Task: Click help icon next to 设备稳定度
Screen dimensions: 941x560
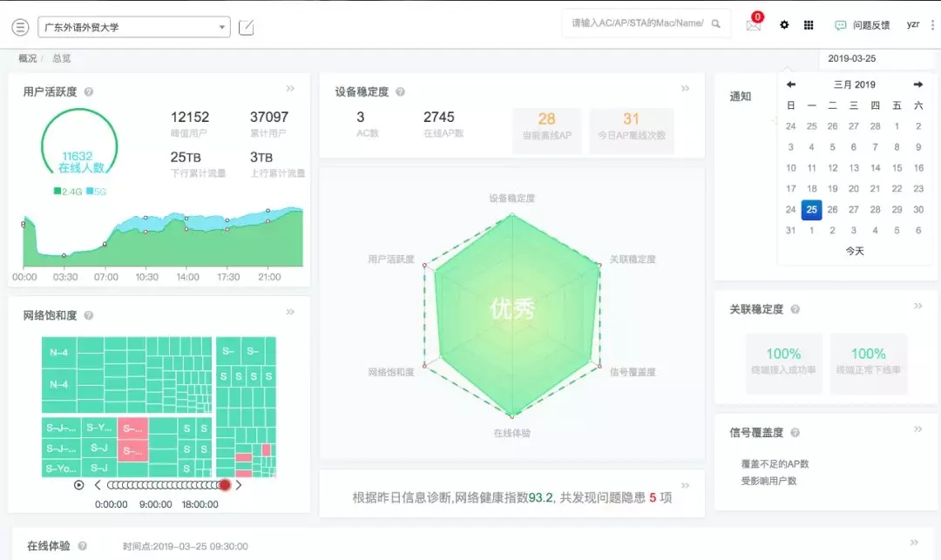Action: coord(400,91)
